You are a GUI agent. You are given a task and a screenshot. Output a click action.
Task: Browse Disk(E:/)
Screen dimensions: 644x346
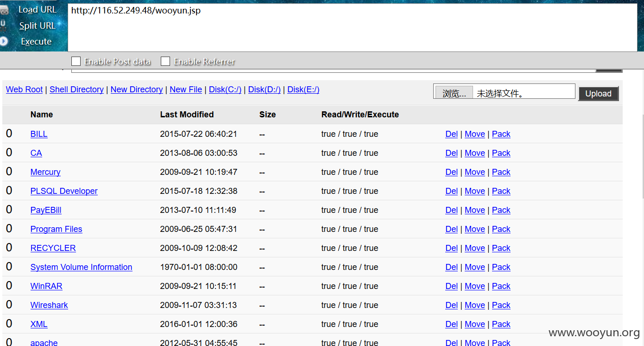point(303,90)
